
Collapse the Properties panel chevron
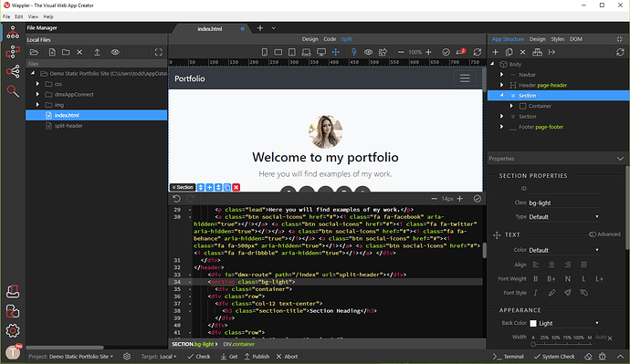[620, 159]
